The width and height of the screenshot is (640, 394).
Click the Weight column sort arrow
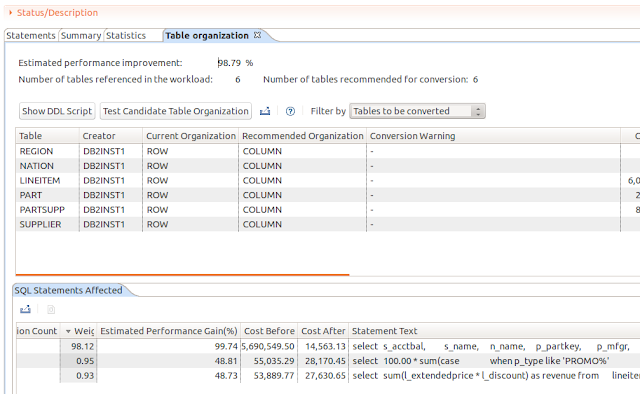pyautogui.click(x=68, y=331)
